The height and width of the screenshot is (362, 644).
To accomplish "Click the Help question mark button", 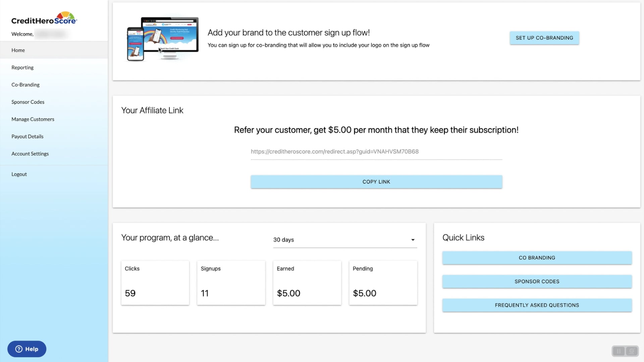I will (x=27, y=349).
